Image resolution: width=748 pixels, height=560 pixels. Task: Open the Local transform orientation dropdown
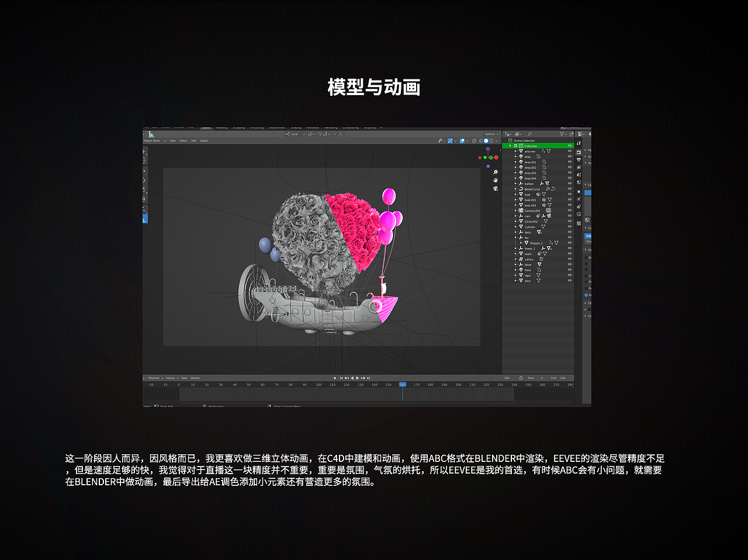[295, 134]
